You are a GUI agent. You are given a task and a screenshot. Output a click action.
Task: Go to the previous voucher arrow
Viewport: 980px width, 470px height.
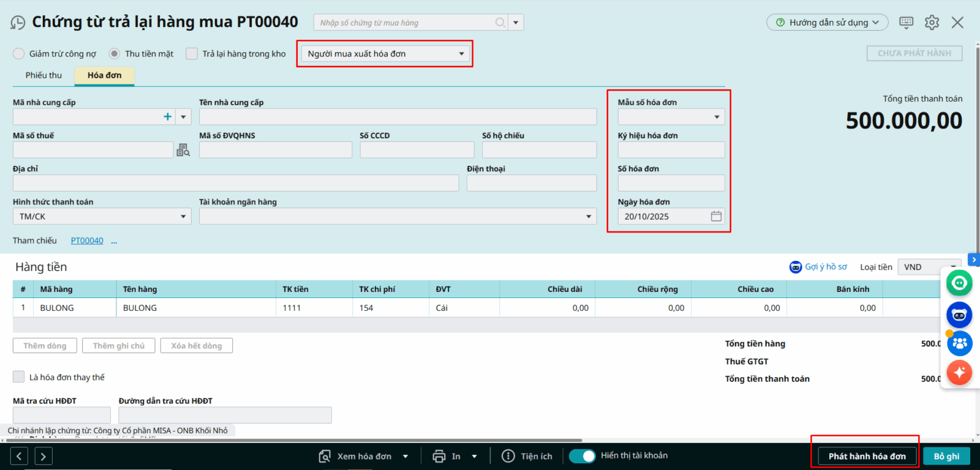click(x=19, y=456)
